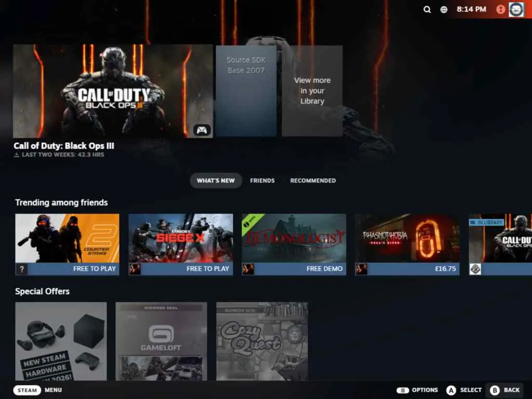The height and width of the screenshot is (399, 532).
Task: Open the Demonologist game card
Action: (x=294, y=244)
